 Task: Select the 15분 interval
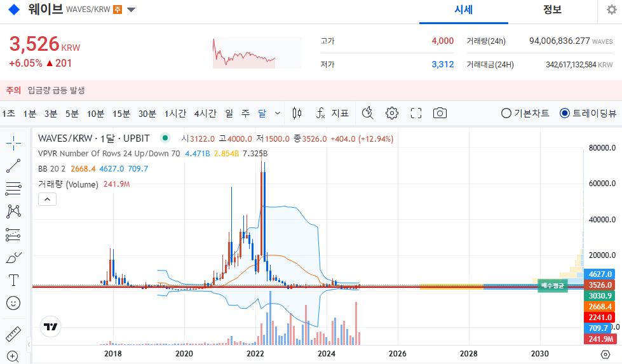coord(121,114)
